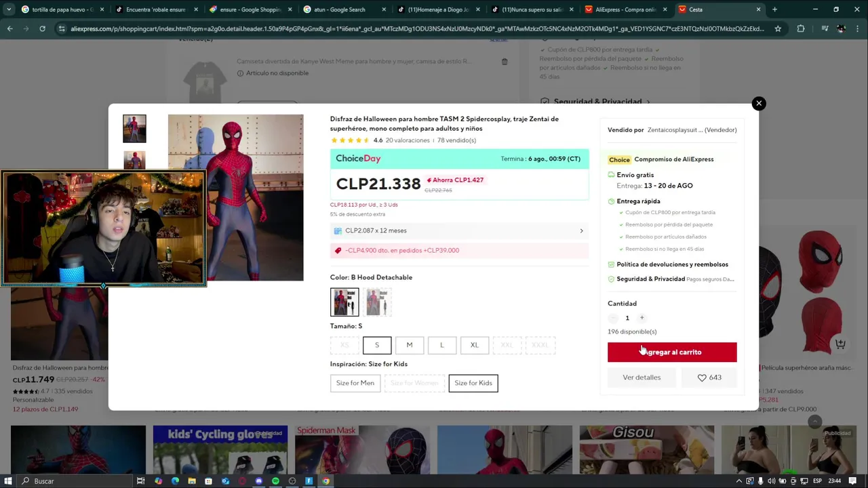Image resolution: width=868 pixels, height=488 pixels.
Task: Switch to Chrome icon in taskbar
Action: [325, 481]
